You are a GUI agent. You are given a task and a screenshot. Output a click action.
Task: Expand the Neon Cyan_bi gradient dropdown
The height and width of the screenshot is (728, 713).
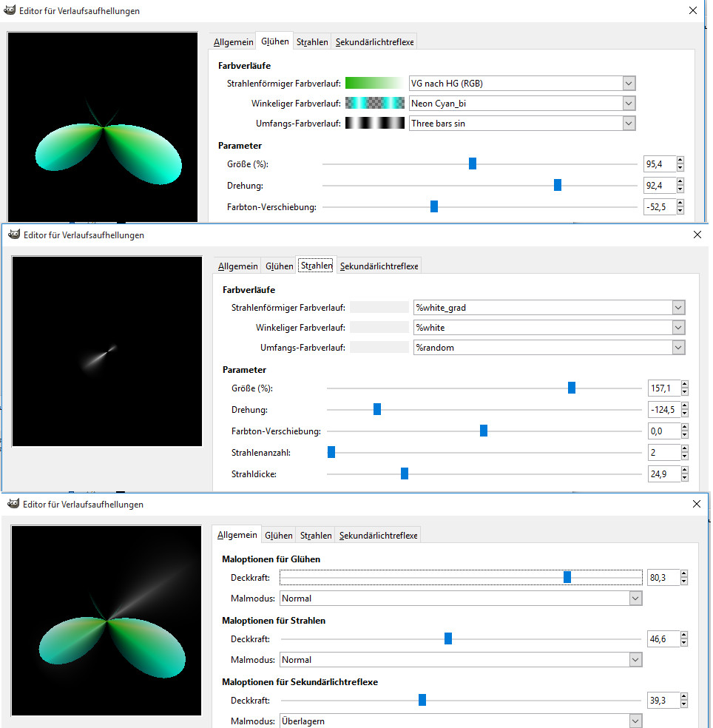pyautogui.click(x=629, y=103)
